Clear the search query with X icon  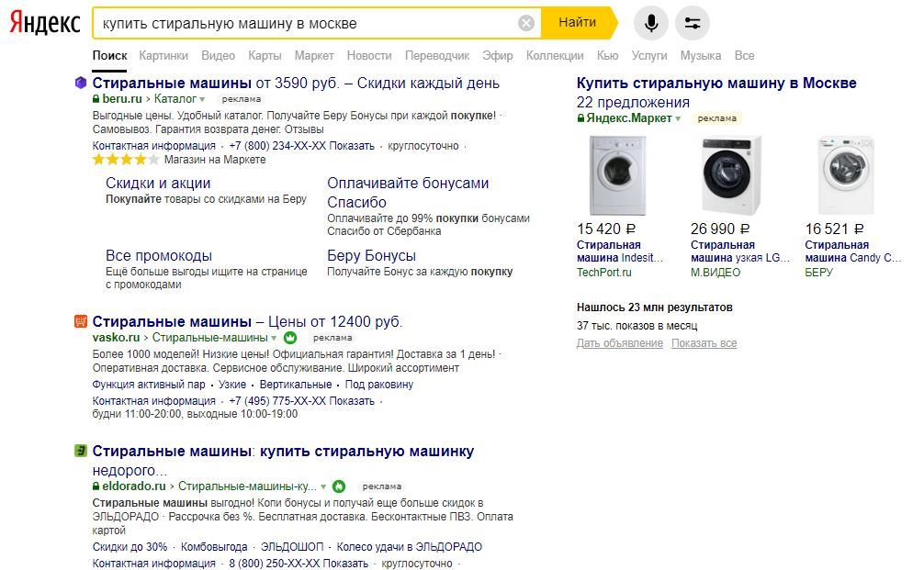tap(526, 23)
